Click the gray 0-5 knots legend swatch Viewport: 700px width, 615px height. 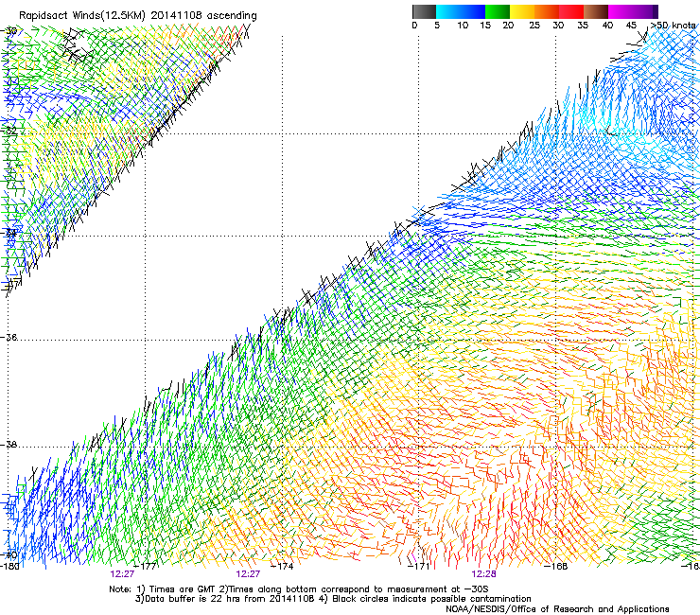(424, 11)
